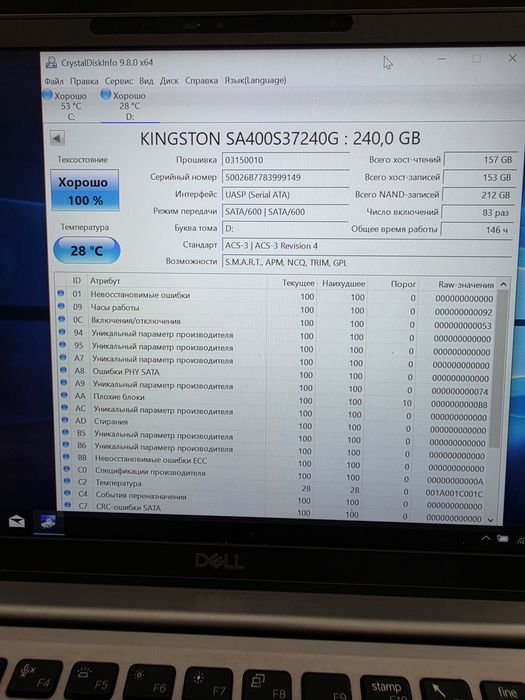This screenshot has width=525, height=700.
Task: Click the attribute list vertical scrollbar thumb
Action: [499, 368]
